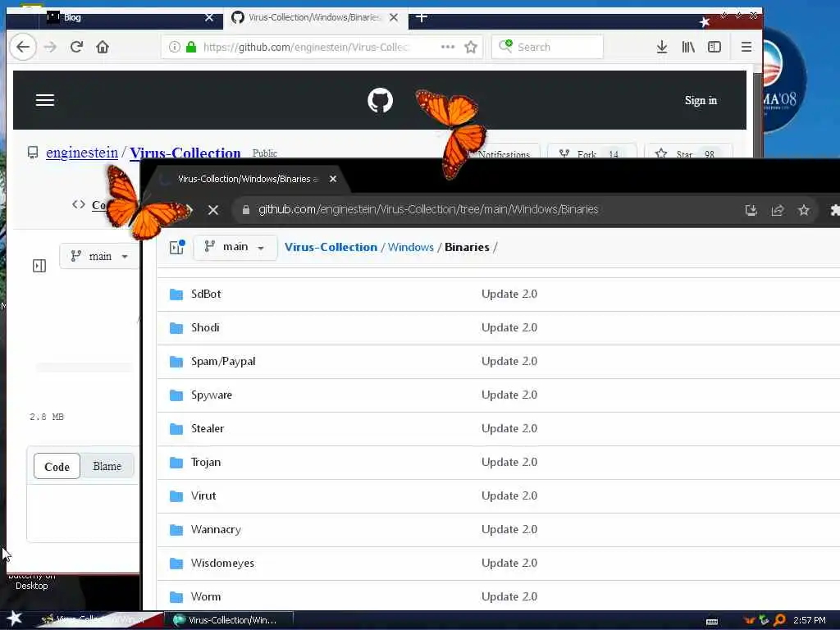Open the enginestein profile link
This screenshot has height=630, width=840.
pyautogui.click(x=82, y=153)
